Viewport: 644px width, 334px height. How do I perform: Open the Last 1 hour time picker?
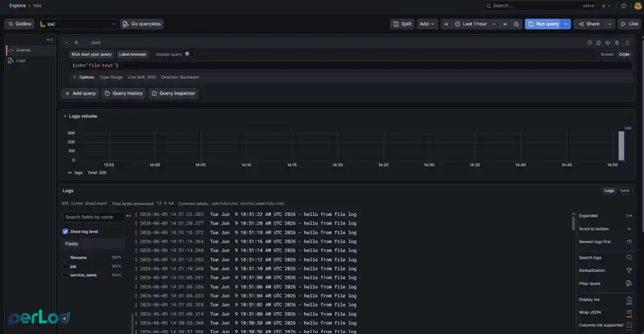[476, 24]
